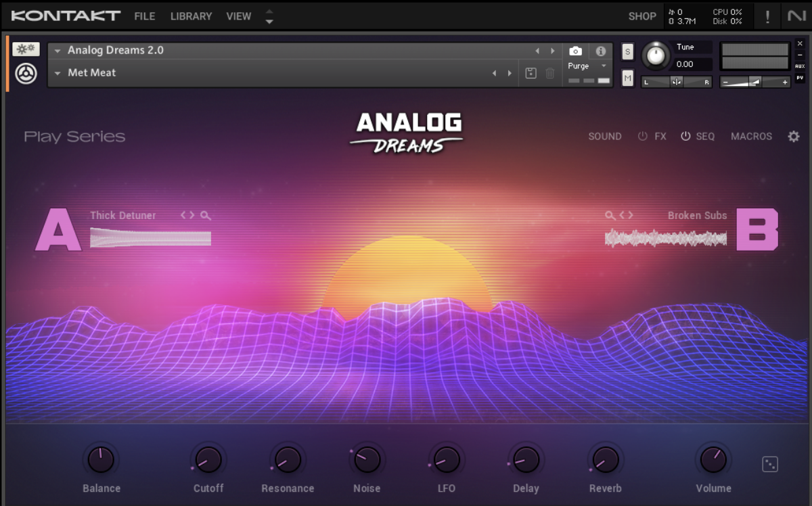Mute the instrument with M button
The height and width of the screenshot is (506, 812).
pyautogui.click(x=628, y=78)
